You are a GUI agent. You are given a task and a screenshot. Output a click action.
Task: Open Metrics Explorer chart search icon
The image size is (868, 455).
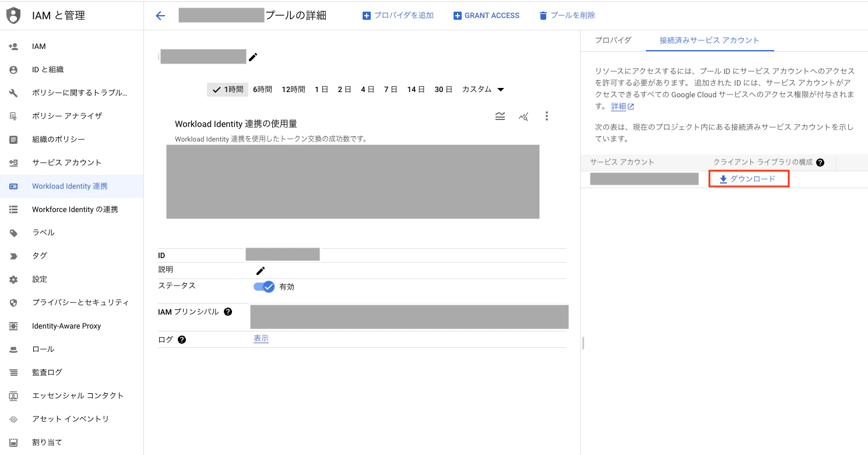click(x=523, y=116)
